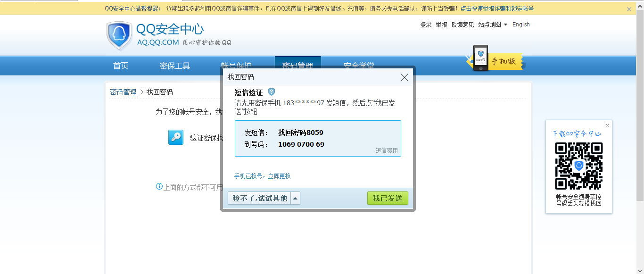This screenshot has width=644, height=274.
Task: Click the QQ Security Center shield logo
Action: click(x=119, y=35)
